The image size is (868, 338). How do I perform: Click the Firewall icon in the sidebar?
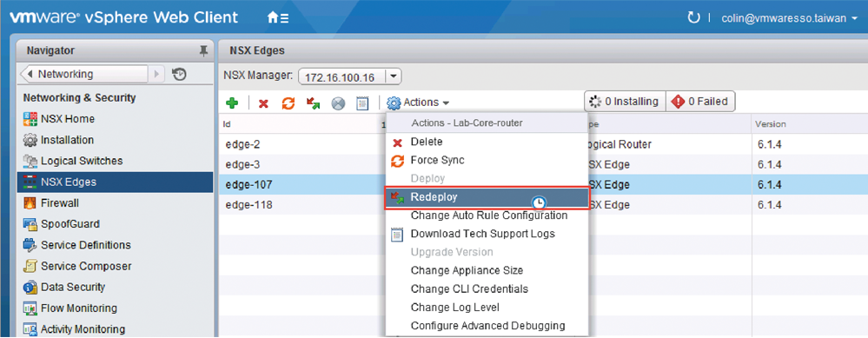coord(30,203)
